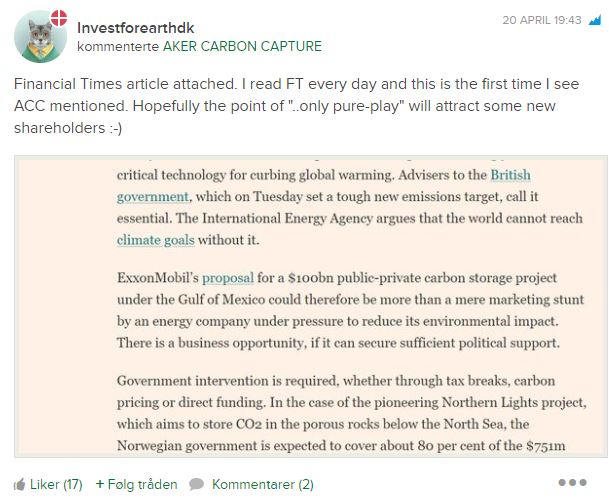Click the Danish flag badge

pos(60,17)
